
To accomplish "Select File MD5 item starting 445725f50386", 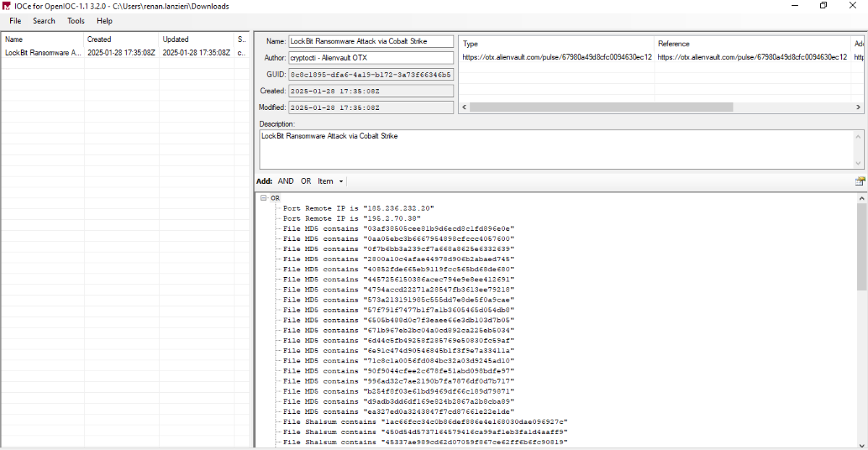I will tap(399, 279).
